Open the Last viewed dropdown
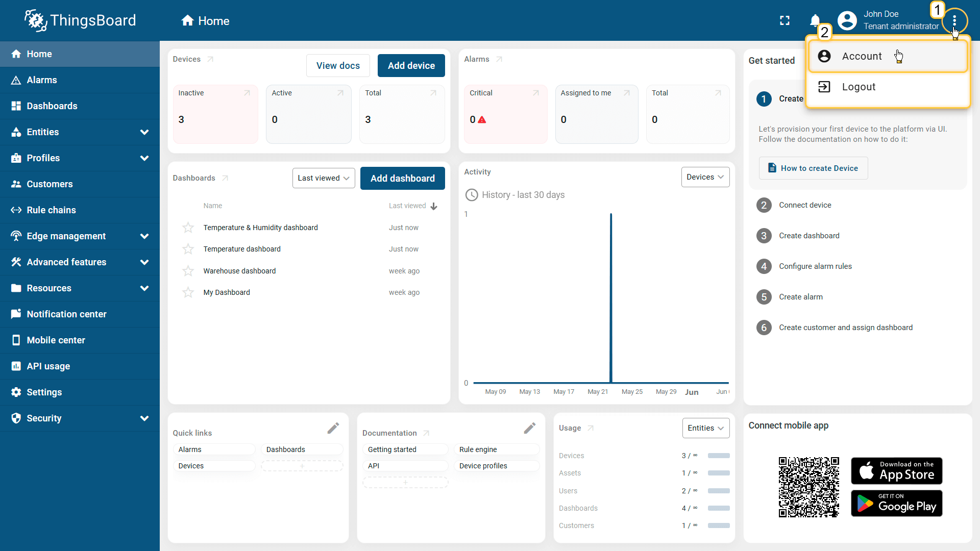Image resolution: width=980 pixels, height=551 pixels. coord(324,178)
